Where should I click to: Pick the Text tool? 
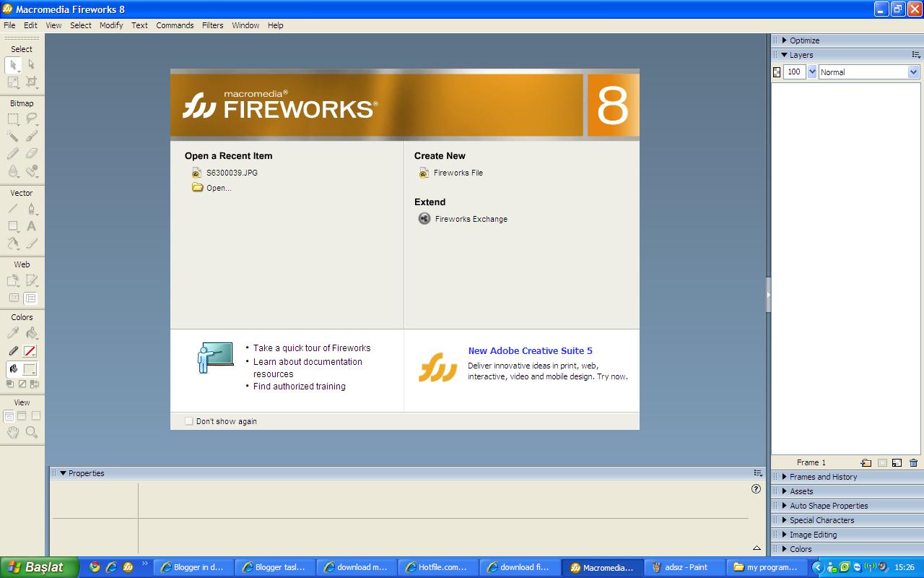coord(31,226)
